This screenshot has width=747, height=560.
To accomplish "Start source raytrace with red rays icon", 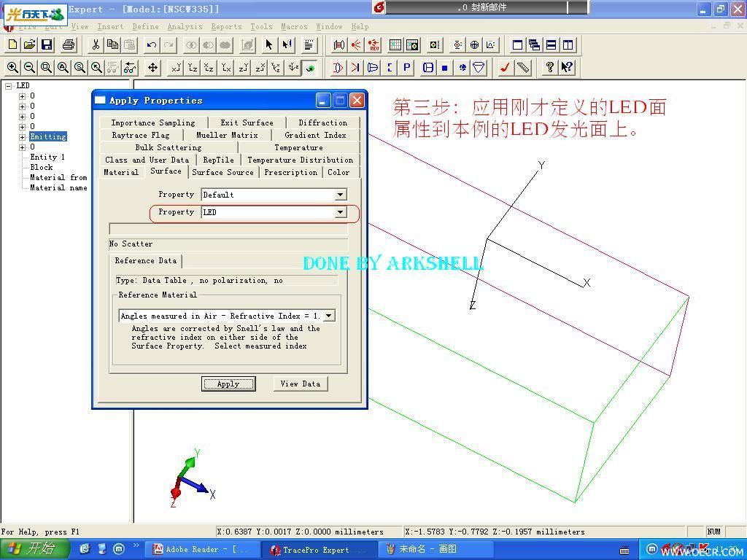I will coord(356,44).
